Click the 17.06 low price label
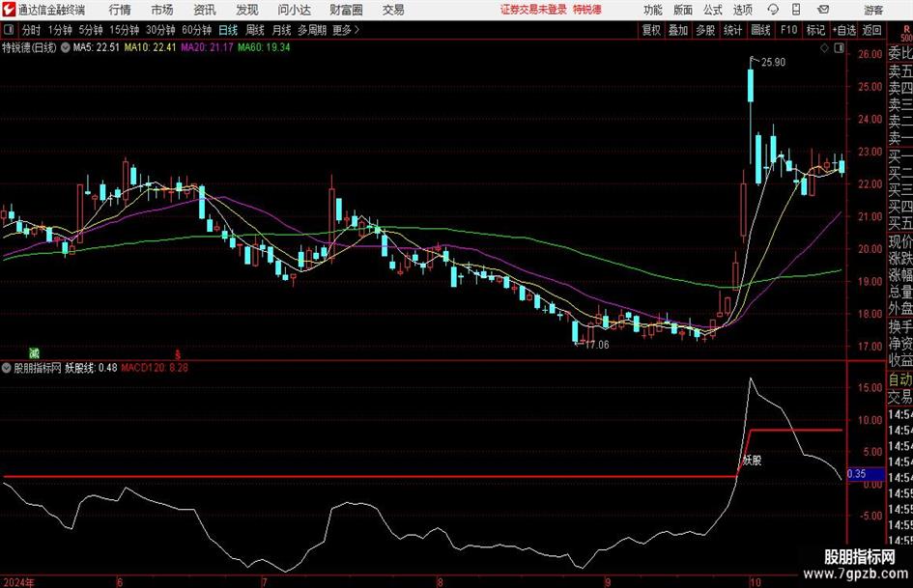913x588 pixels. (597, 345)
